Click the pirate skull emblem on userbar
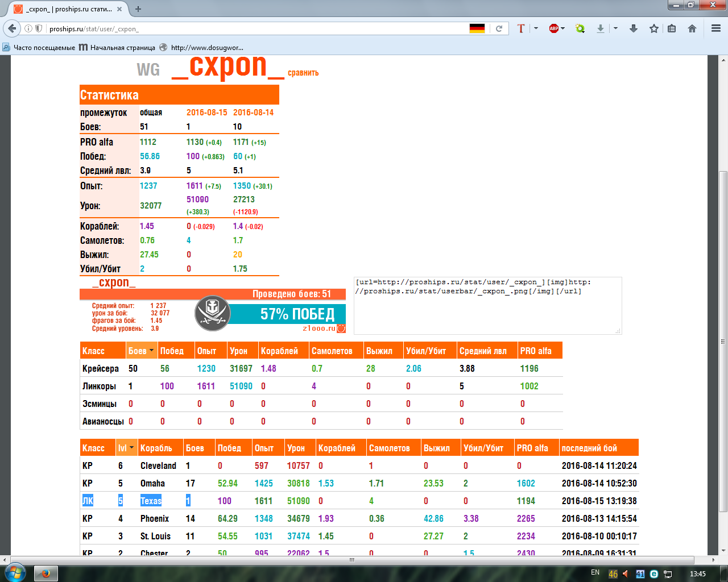Viewport: 728px width, 582px height. coord(212,314)
